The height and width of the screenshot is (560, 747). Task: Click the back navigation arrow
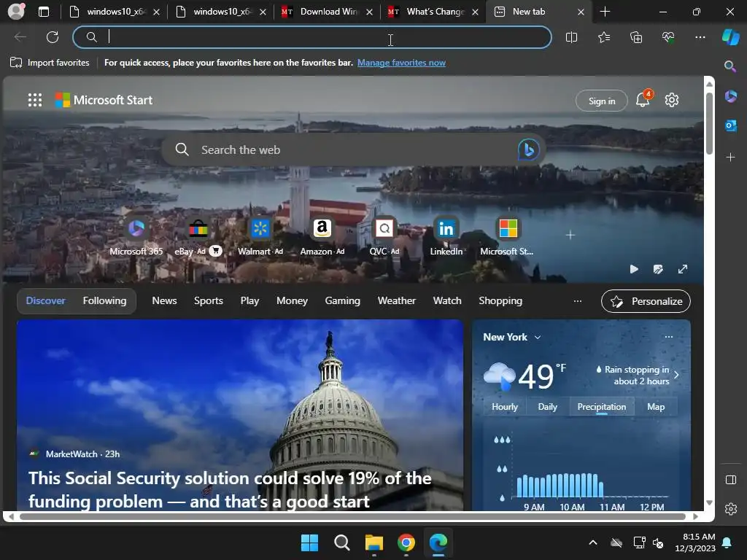coord(20,37)
